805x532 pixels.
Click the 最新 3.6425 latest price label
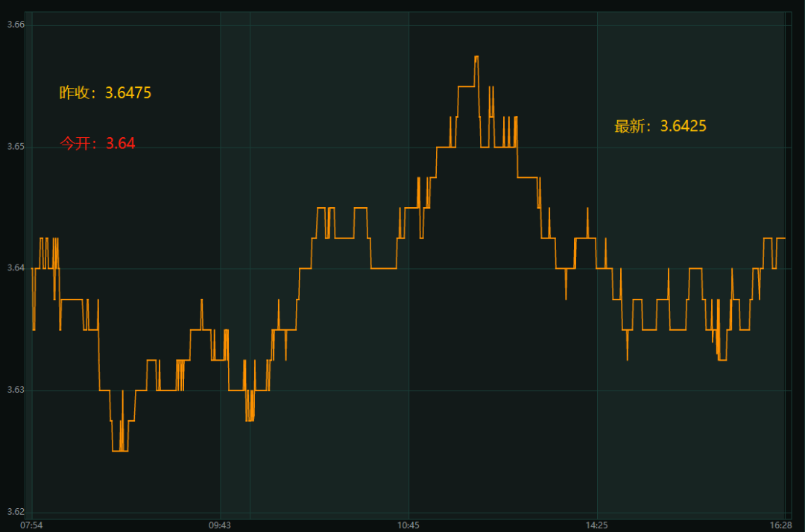click(x=660, y=126)
